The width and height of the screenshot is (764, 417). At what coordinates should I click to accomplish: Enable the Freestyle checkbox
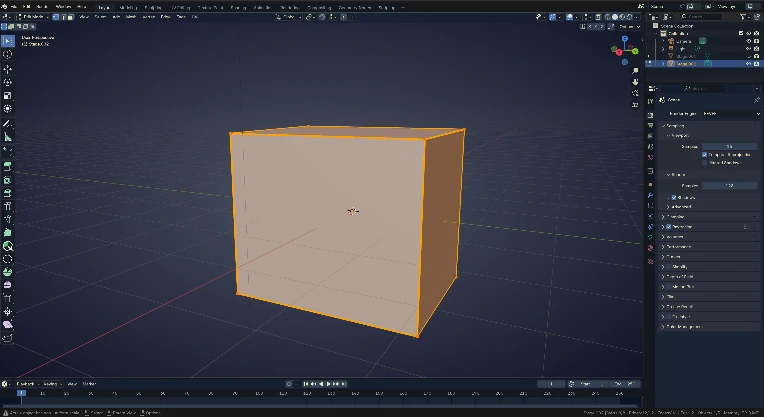pos(668,317)
